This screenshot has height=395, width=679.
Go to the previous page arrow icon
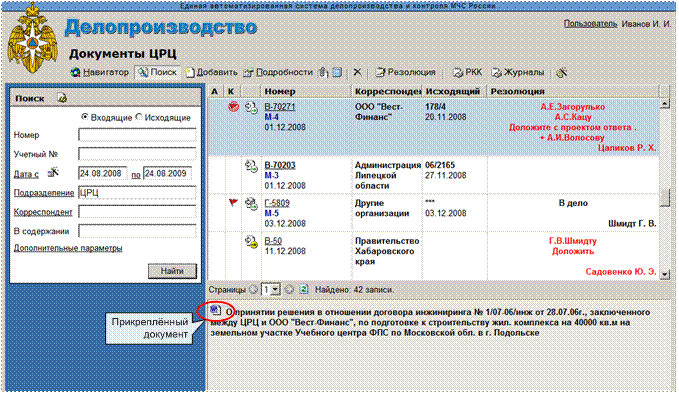[x=254, y=290]
